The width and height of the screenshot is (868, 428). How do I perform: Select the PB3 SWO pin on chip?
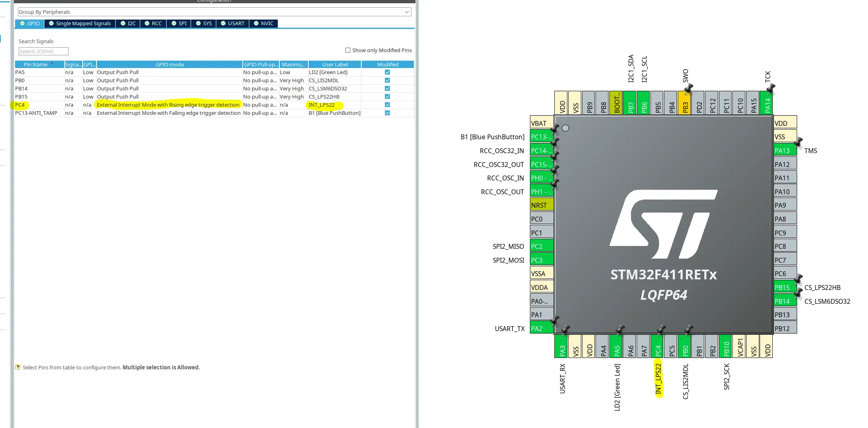[x=685, y=103]
